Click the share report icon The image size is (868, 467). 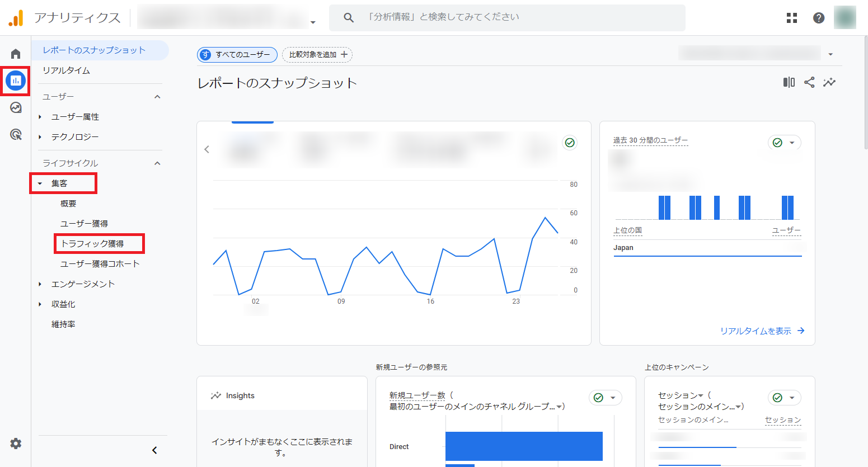click(809, 83)
